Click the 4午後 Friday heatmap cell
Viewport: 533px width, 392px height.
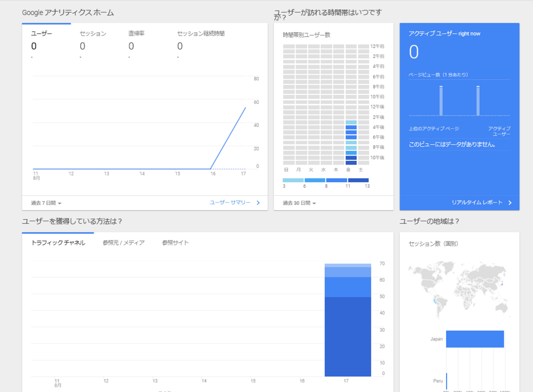351,127
